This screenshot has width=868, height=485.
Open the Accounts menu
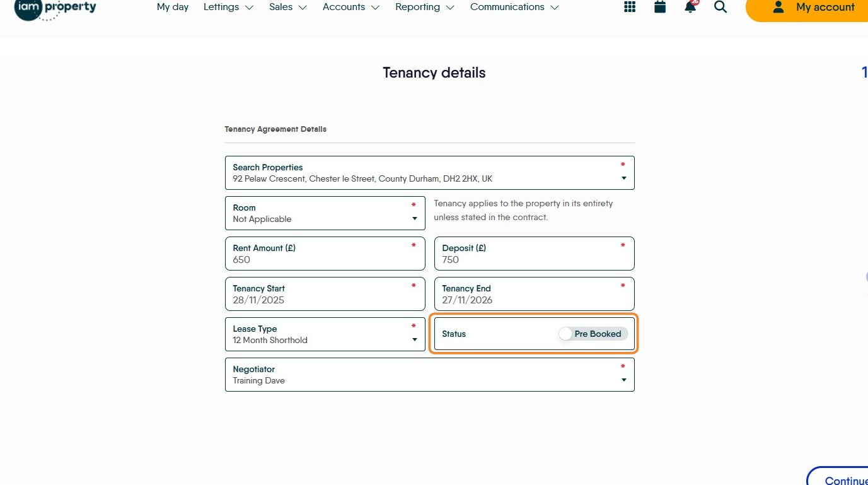(350, 7)
